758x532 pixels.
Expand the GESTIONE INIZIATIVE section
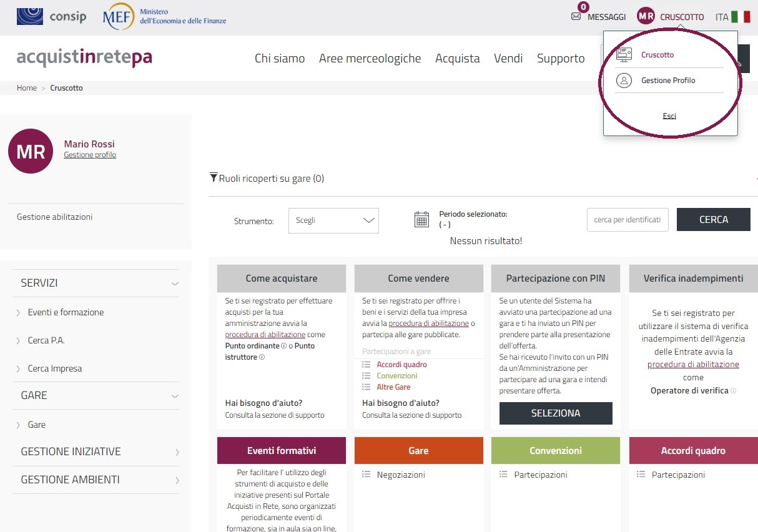177,452
